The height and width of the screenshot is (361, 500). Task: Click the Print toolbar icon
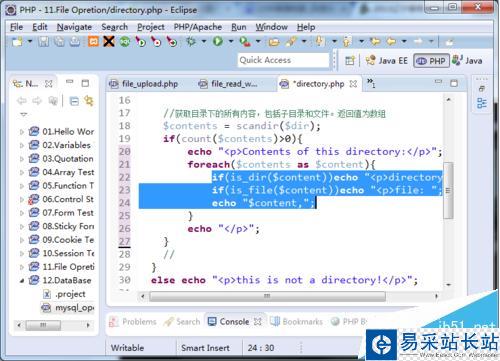(75, 42)
